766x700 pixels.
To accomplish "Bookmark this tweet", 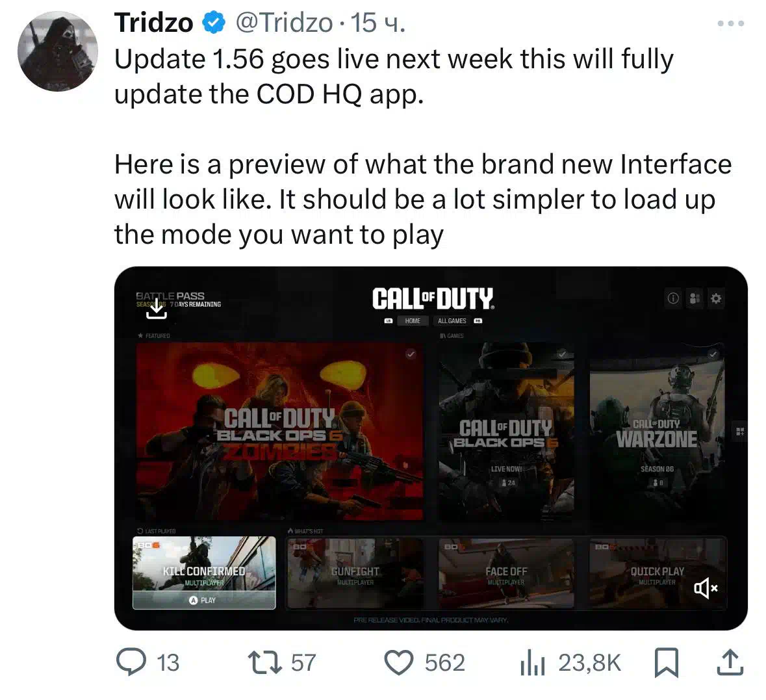I will coord(667,663).
